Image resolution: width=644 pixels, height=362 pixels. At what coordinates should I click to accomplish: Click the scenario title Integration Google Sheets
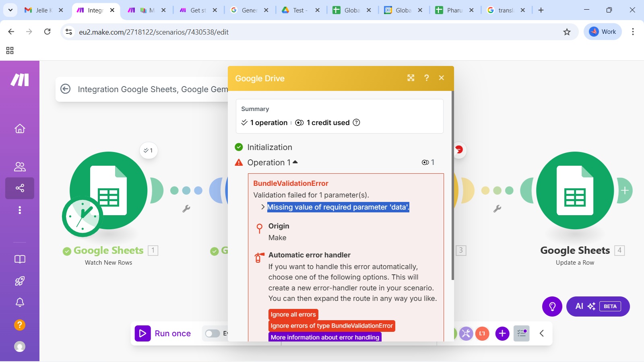coord(153,89)
